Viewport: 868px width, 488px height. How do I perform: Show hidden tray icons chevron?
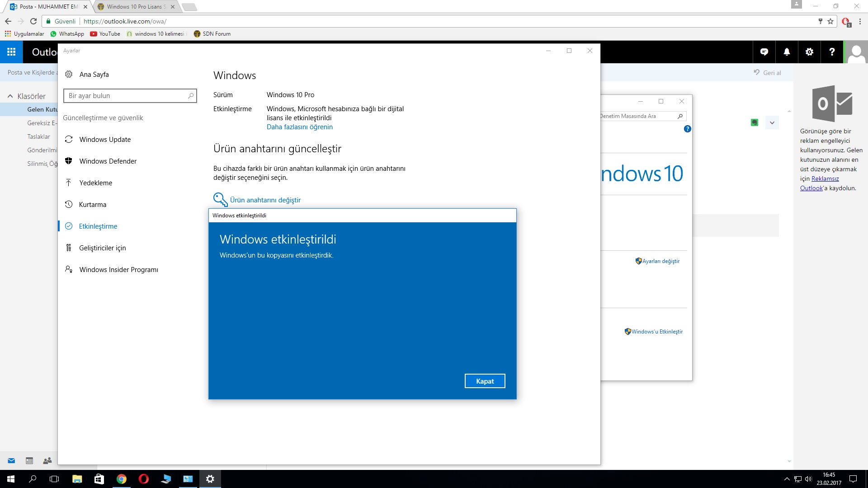click(x=787, y=479)
